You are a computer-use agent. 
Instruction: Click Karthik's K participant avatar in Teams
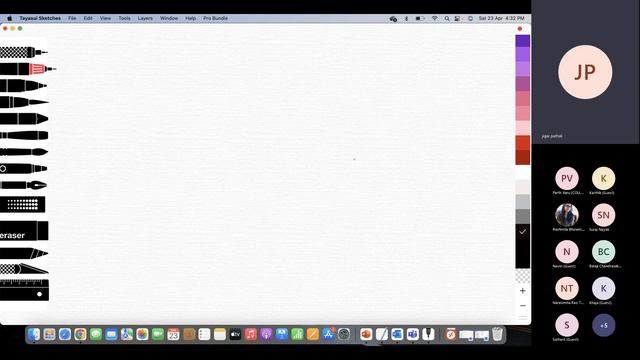603,178
